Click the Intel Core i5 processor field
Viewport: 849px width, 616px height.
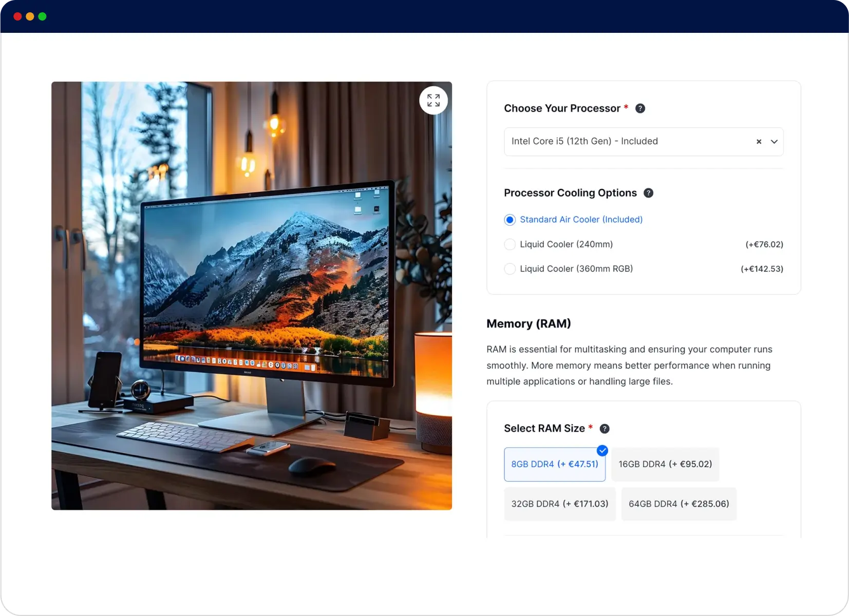click(644, 142)
